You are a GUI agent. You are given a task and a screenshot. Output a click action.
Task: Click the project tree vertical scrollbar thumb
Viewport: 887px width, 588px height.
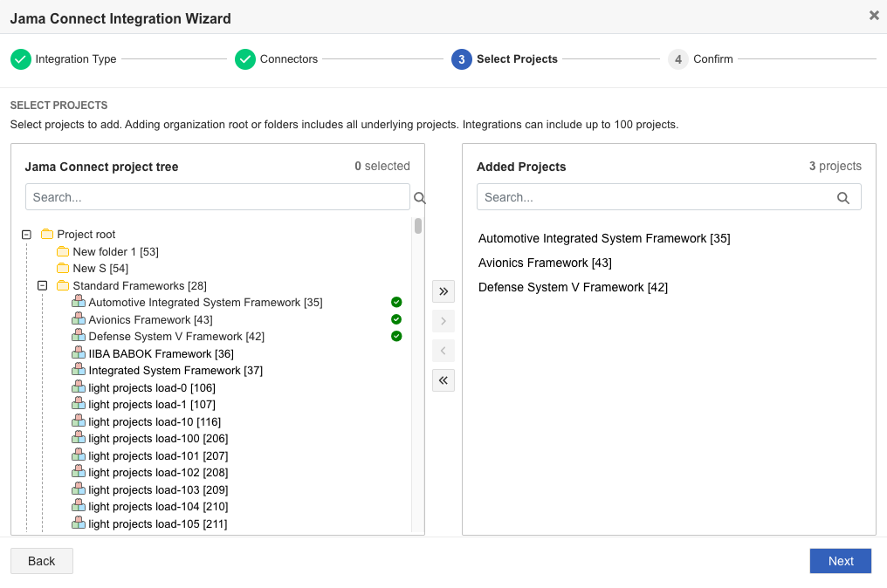[x=418, y=226]
